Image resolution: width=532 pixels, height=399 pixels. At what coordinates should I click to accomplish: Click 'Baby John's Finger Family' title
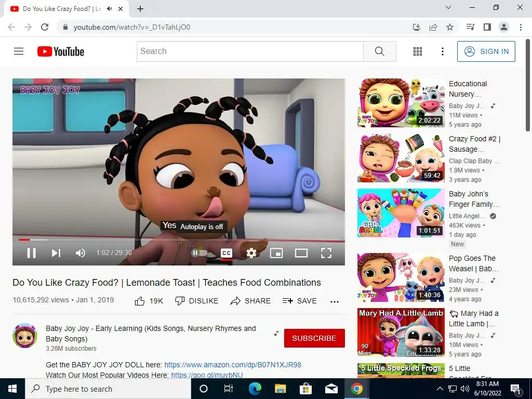point(474,199)
